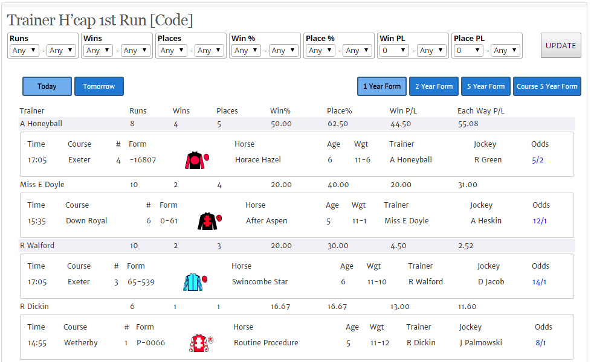Image resolution: width=591 pixels, height=364 pixels.
Task: Select the Today tab
Action: [47, 86]
